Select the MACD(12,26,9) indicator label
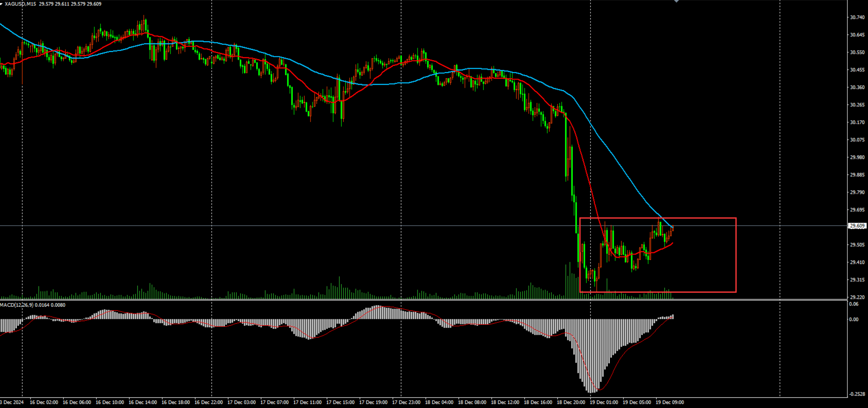The height and width of the screenshot is (408, 868). pos(17,305)
